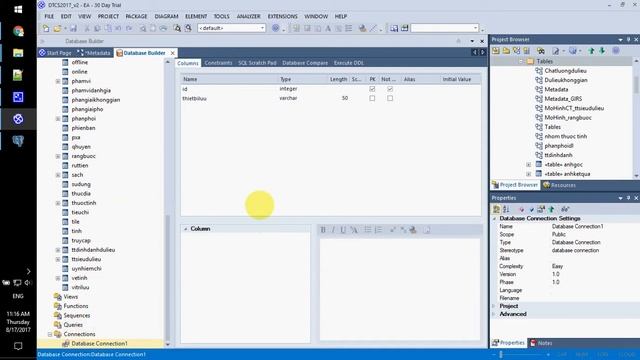Click the Italic formatting icon in notes editor
This screenshot has height=360, width=640.
coord(333,230)
